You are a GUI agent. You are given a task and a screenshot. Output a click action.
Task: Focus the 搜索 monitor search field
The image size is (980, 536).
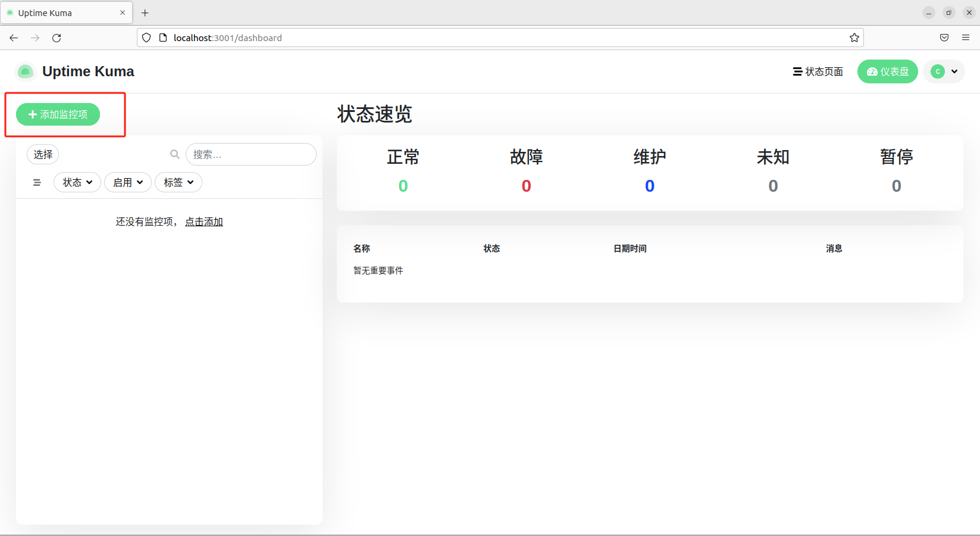pos(251,154)
